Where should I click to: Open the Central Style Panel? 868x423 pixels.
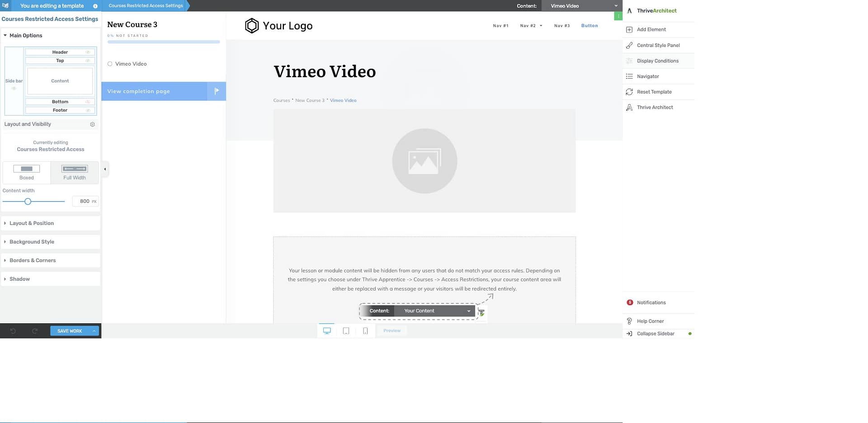click(658, 45)
